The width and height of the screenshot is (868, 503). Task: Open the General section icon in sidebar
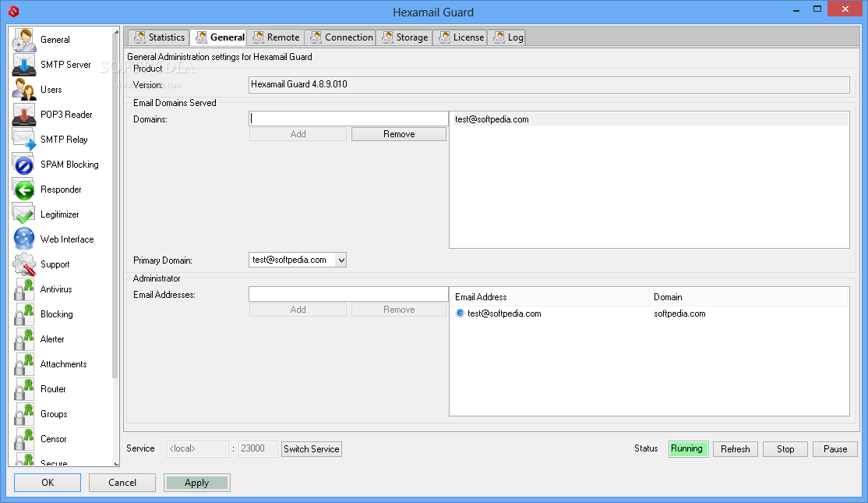pyautogui.click(x=24, y=40)
